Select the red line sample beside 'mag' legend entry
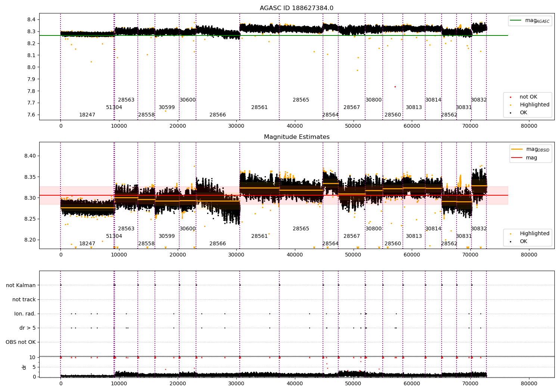The width and height of the screenshot is (560, 392). (517, 158)
